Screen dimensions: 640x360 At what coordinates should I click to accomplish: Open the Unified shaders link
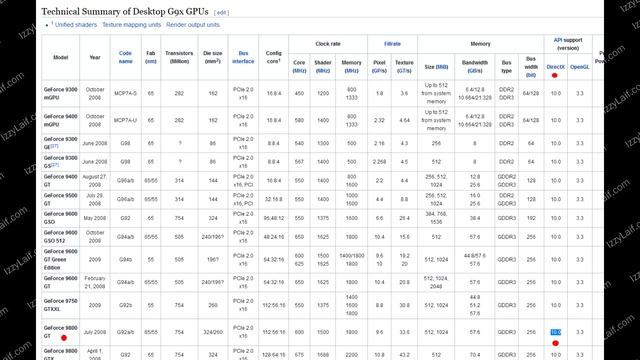pos(76,25)
